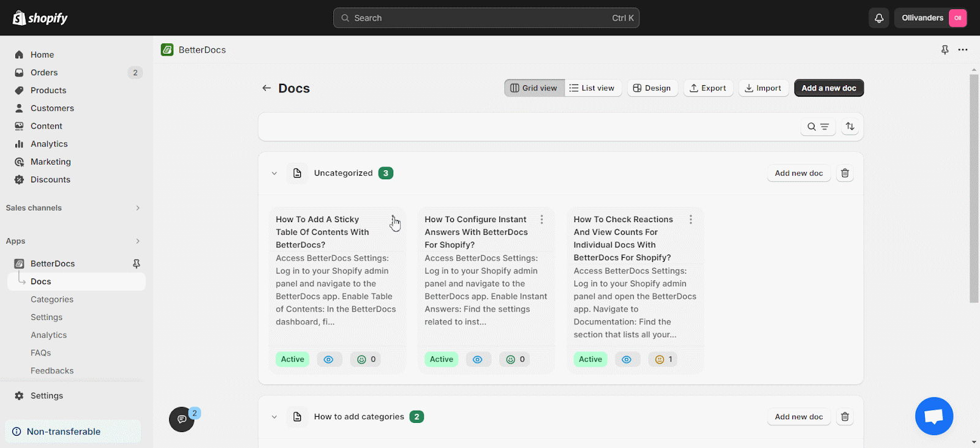Click reaction count on Sticky Table doc
980x448 pixels.
click(x=366, y=359)
